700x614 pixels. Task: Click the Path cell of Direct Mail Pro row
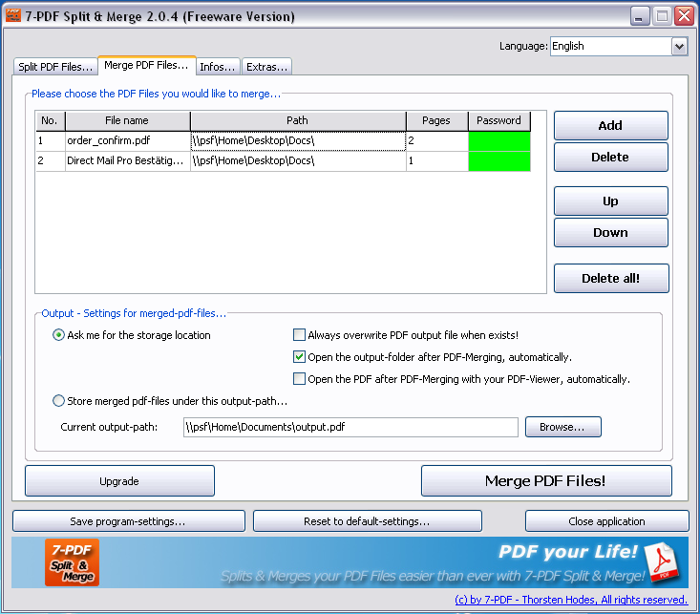click(298, 161)
